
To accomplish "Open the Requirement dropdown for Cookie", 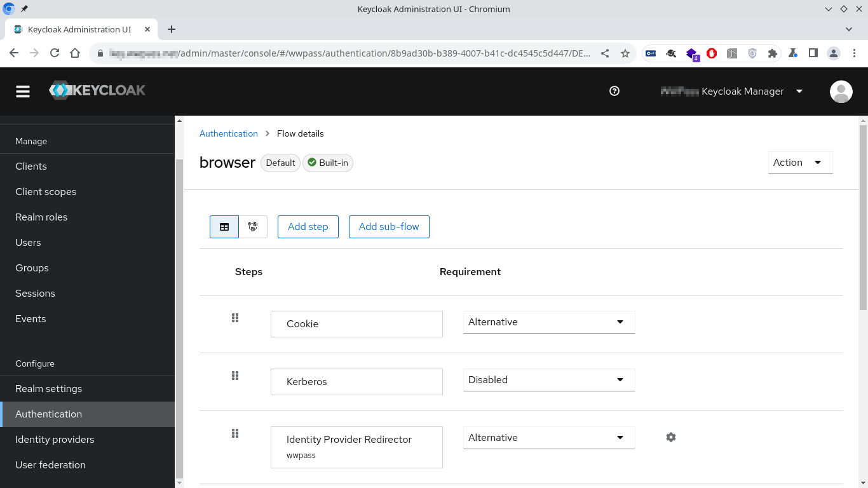I will click(548, 322).
